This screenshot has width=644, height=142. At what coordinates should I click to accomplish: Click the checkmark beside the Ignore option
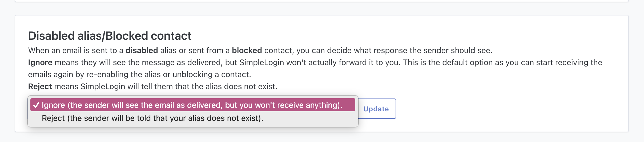point(36,105)
